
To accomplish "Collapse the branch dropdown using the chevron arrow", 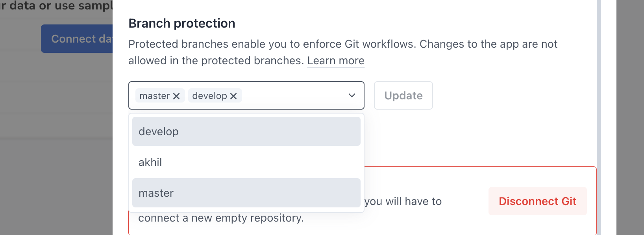I will 352,95.
